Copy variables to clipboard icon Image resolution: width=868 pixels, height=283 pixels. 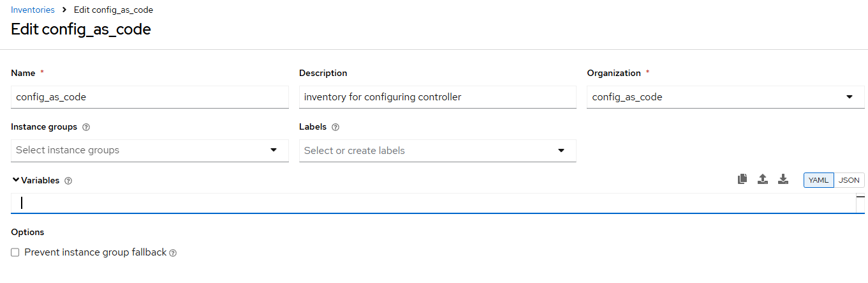742,180
